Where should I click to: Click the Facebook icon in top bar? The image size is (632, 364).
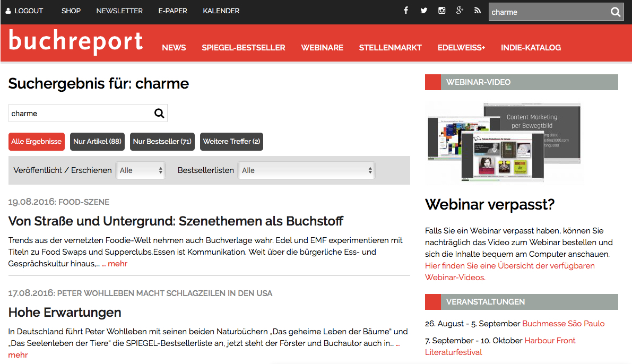(x=406, y=11)
